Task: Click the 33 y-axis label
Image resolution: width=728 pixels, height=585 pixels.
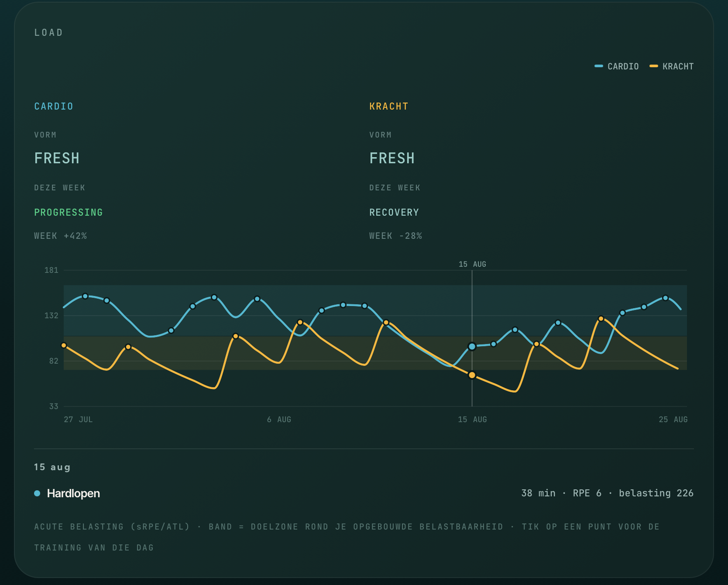Action: 54,406
